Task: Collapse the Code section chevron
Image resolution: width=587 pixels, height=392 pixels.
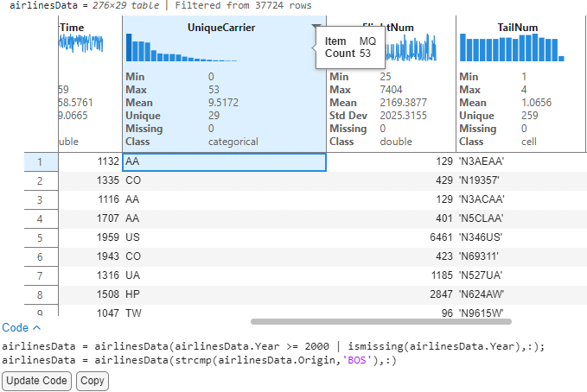Action: click(x=36, y=328)
